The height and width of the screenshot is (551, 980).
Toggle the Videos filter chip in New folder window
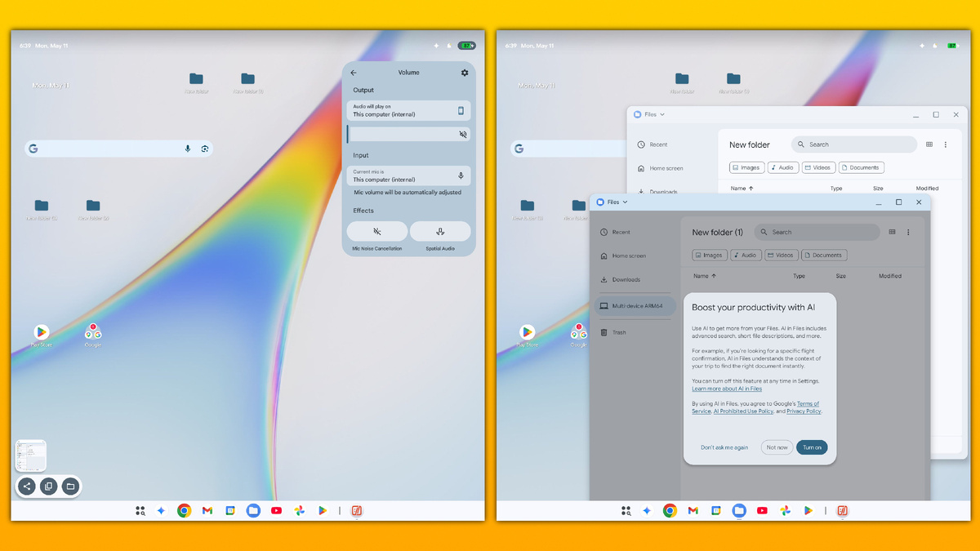click(818, 167)
